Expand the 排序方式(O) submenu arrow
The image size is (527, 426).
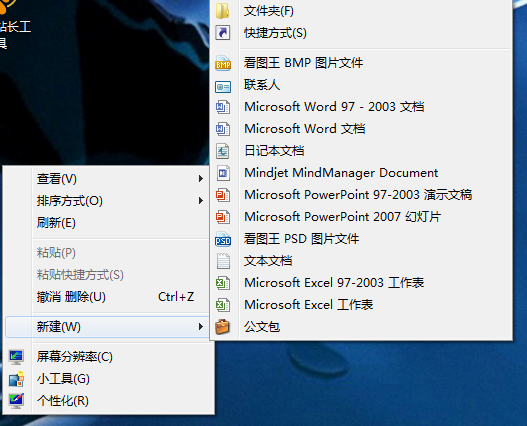201,201
